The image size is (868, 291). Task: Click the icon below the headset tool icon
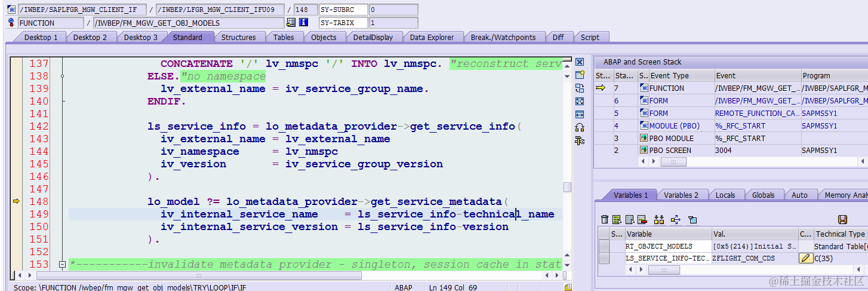[x=579, y=140]
